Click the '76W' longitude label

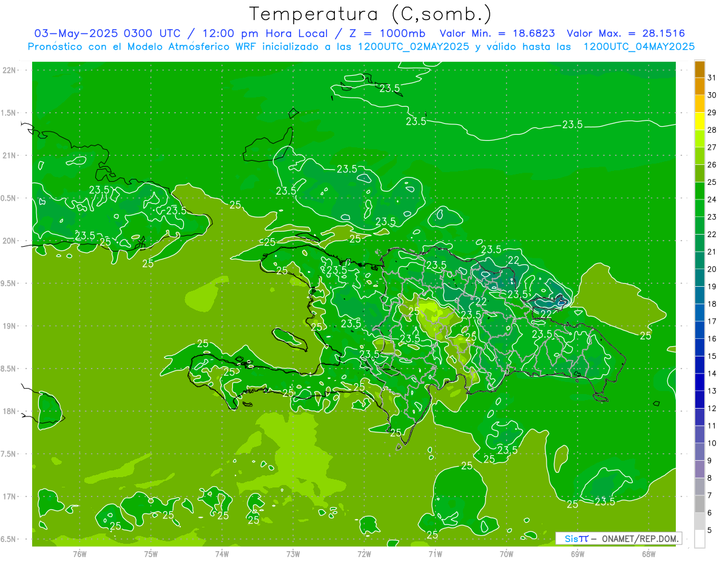[x=79, y=554]
